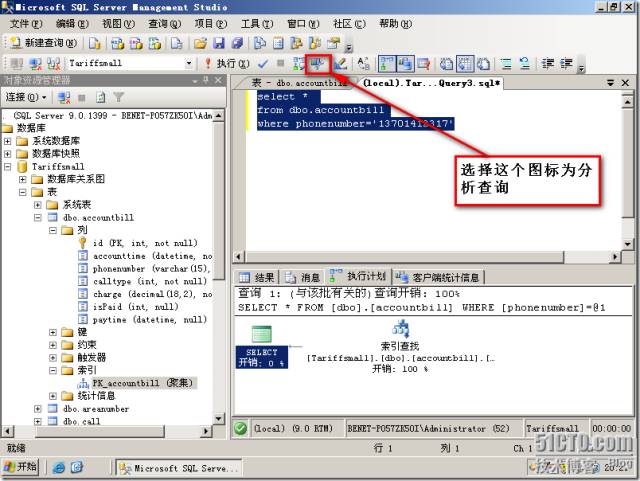Parse the query with the checkmark icon
Viewport: 640px width, 481px height.
(263, 64)
